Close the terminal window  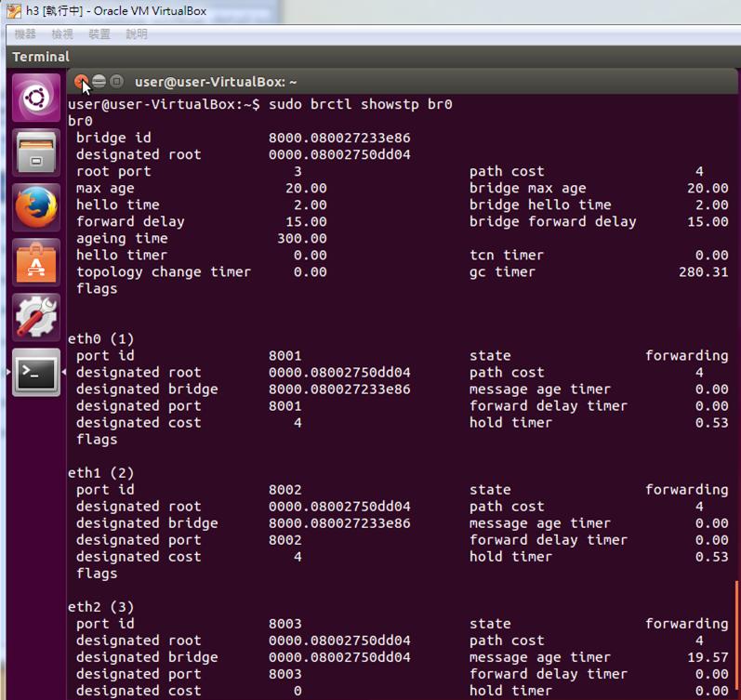[81, 82]
